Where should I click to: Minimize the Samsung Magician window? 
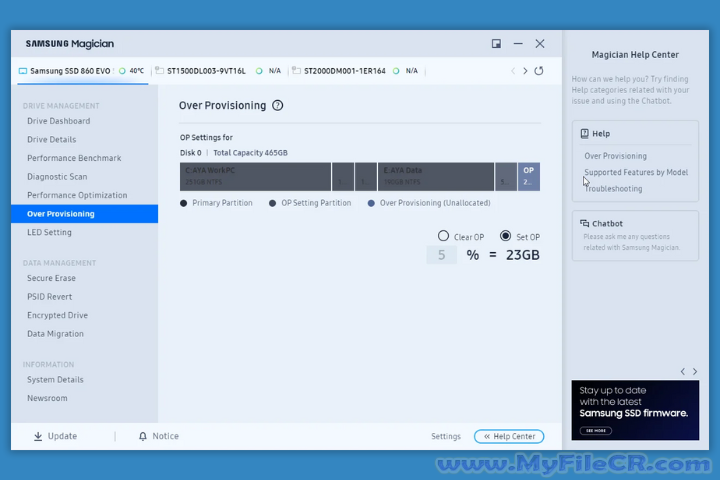click(518, 44)
